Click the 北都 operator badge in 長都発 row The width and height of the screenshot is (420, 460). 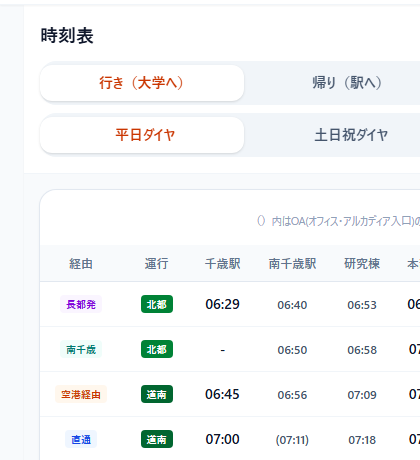click(157, 304)
